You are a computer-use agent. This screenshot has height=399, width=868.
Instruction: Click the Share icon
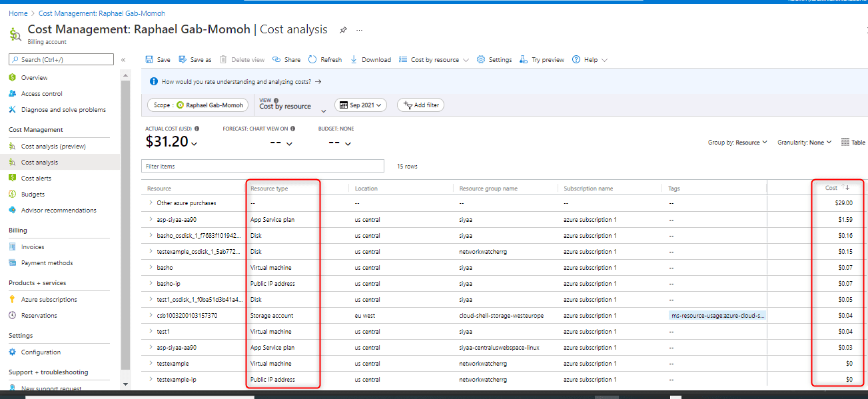click(276, 60)
